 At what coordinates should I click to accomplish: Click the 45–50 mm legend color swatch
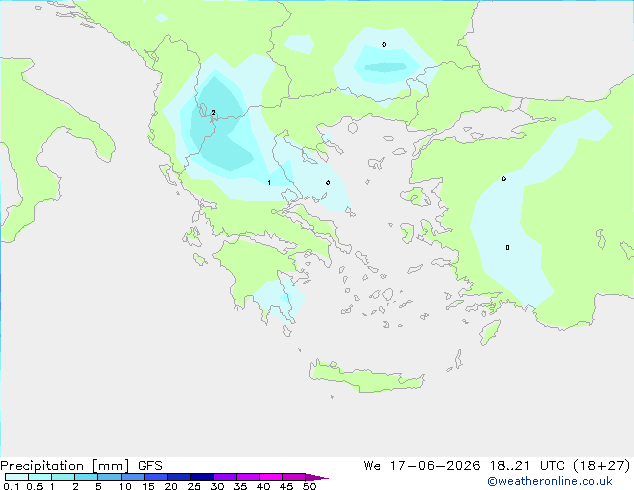tap(294, 477)
